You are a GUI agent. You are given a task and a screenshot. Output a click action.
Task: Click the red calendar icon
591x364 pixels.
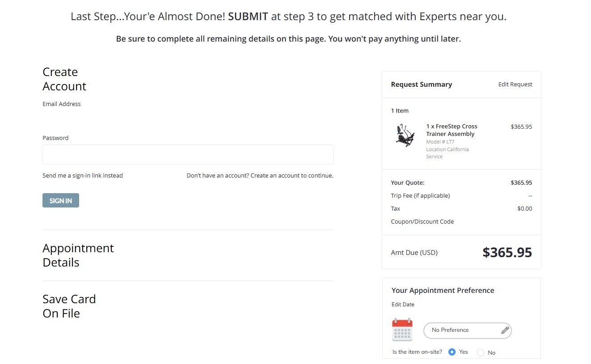pos(402,330)
